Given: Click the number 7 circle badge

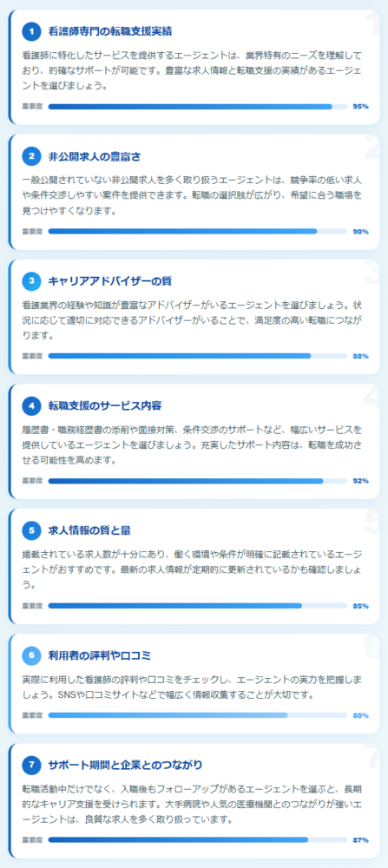Looking at the screenshot, I should coord(31,766).
